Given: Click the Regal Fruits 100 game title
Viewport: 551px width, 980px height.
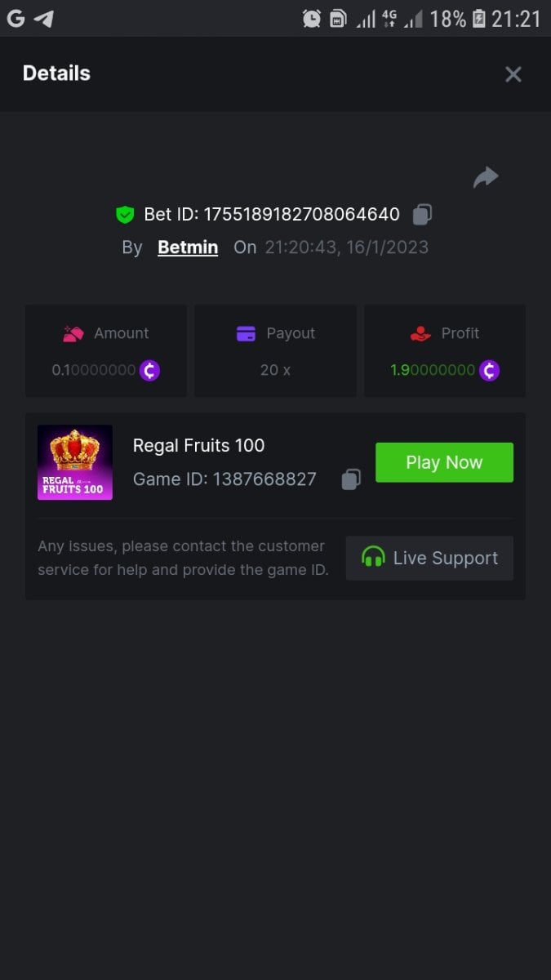Looking at the screenshot, I should pos(198,445).
